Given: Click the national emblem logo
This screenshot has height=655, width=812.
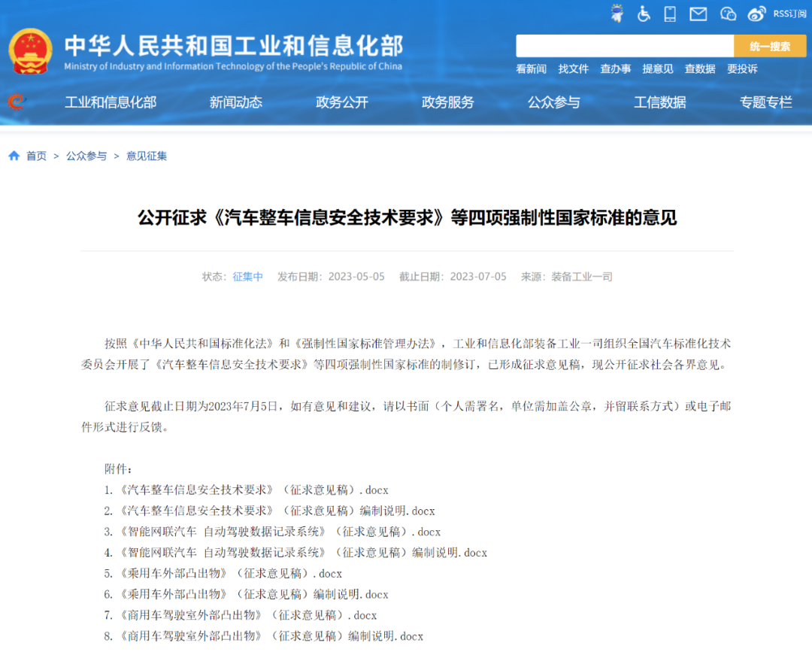Looking at the screenshot, I should coord(31,51).
